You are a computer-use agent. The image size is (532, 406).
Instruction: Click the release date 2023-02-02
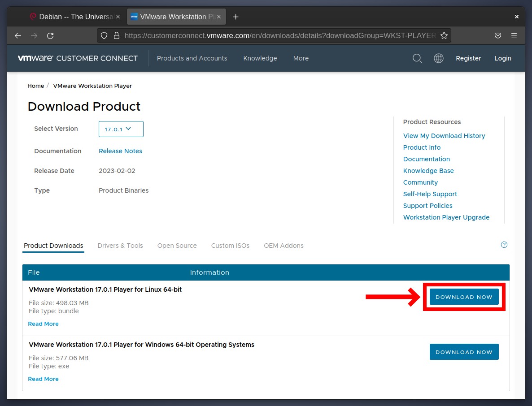pos(117,171)
